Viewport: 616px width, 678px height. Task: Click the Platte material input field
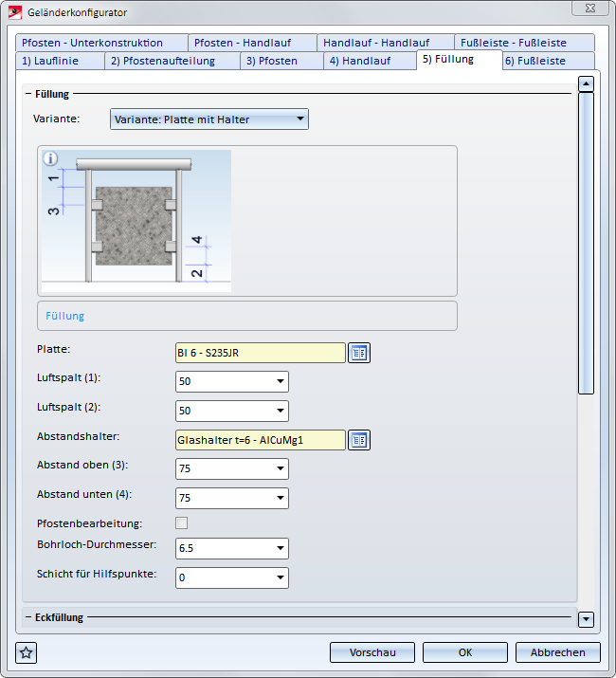(x=260, y=353)
